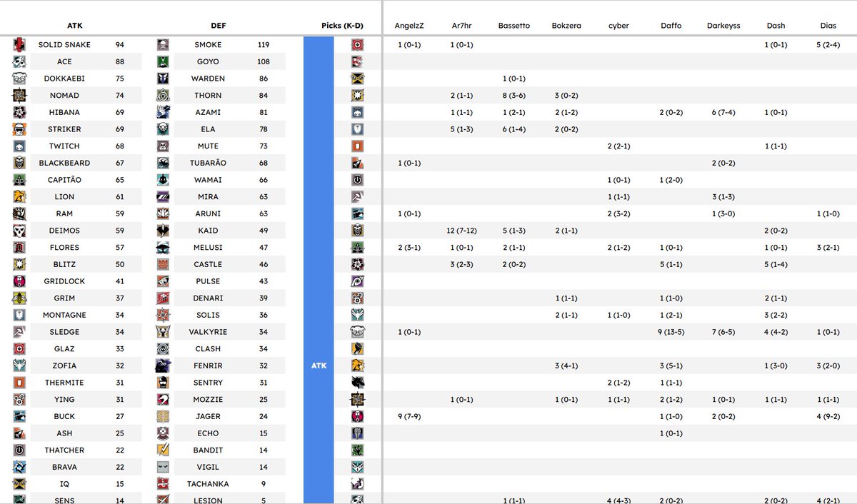Click the ATK column header

click(75, 26)
